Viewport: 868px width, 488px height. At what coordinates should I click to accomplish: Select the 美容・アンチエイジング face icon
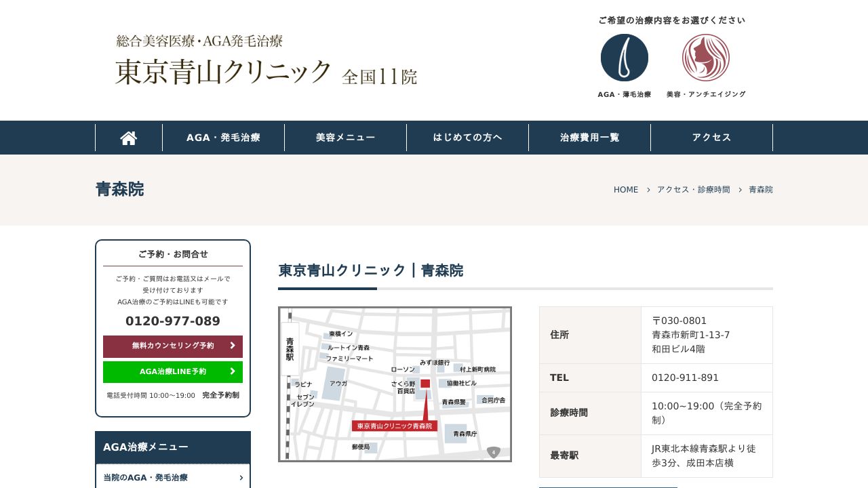click(x=705, y=58)
